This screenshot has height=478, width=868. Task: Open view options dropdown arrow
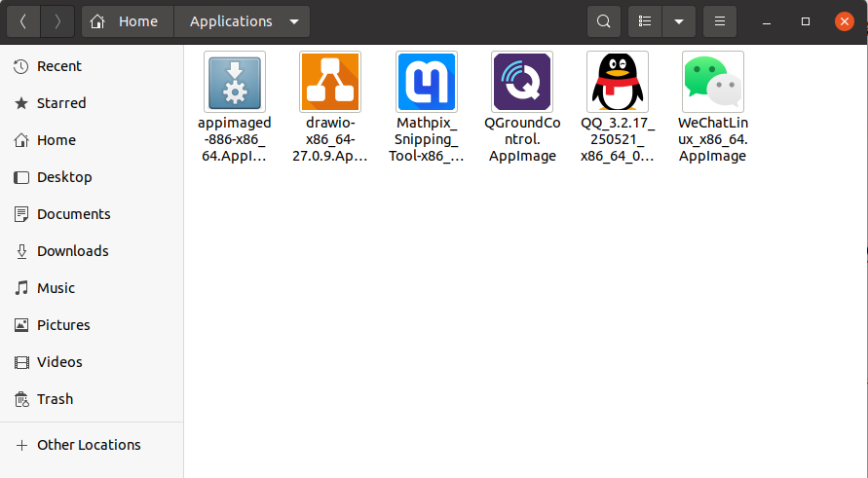point(679,21)
